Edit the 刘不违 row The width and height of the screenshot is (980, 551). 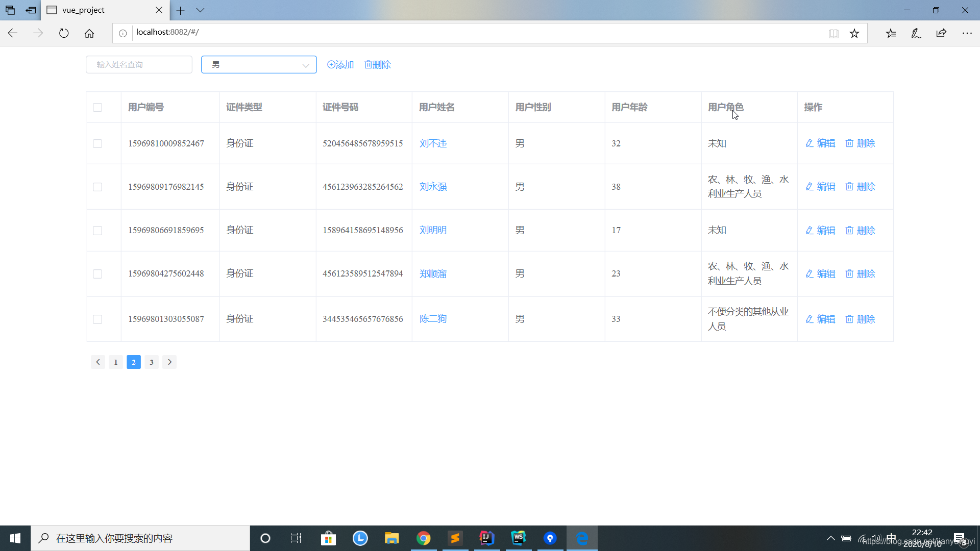coord(820,143)
